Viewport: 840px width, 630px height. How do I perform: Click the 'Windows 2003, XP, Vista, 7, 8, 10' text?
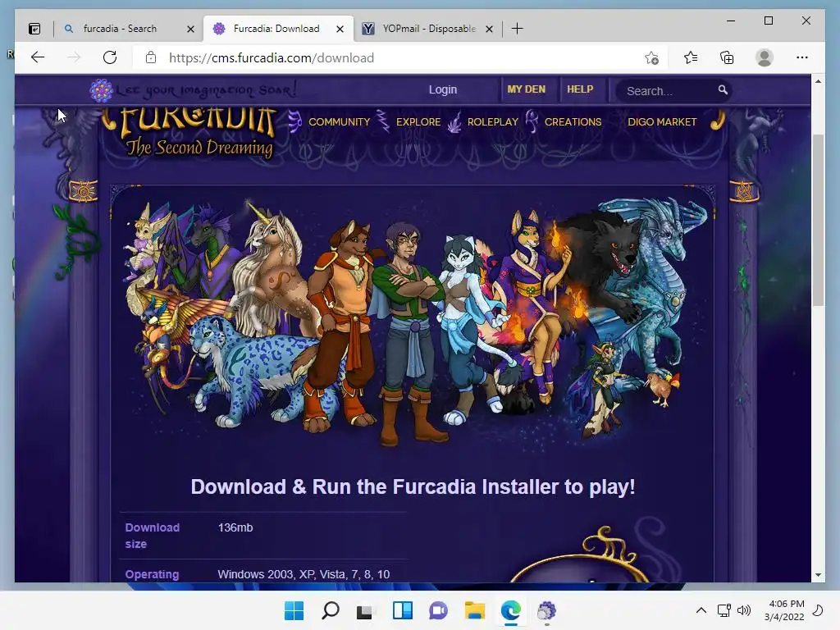coord(304,574)
